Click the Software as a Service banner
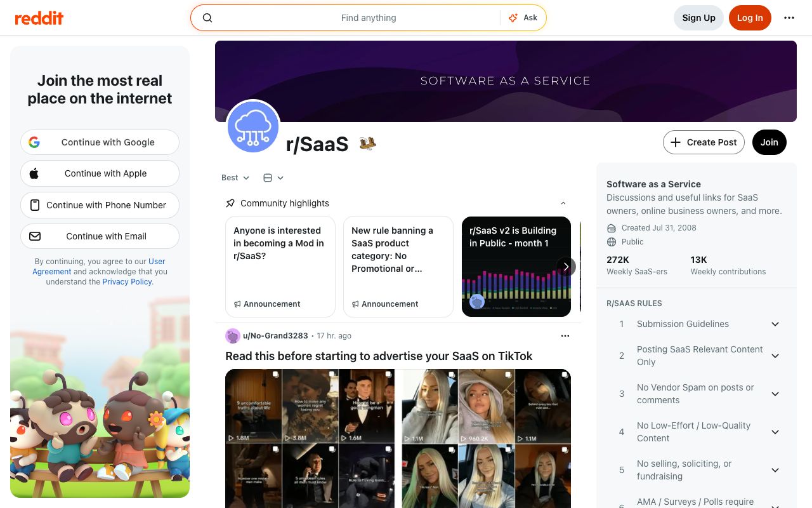The image size is (812, 508). 506,81
